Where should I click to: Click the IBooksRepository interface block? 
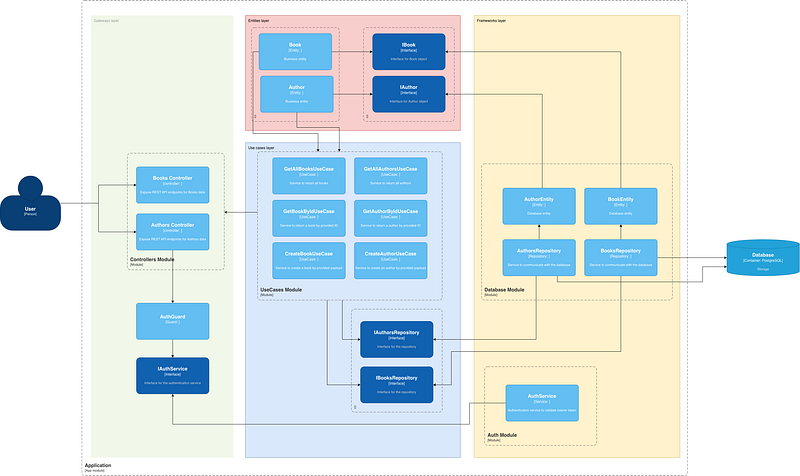396,385
